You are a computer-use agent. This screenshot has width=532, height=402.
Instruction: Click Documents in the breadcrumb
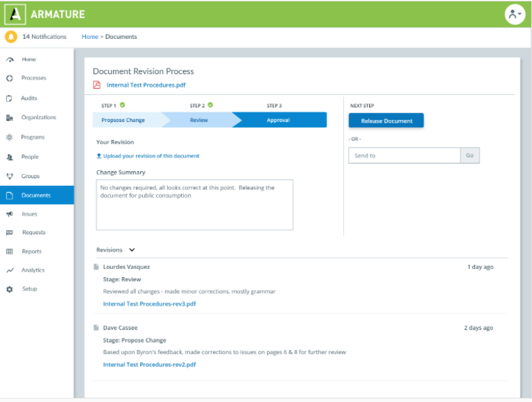coord(121,37)
